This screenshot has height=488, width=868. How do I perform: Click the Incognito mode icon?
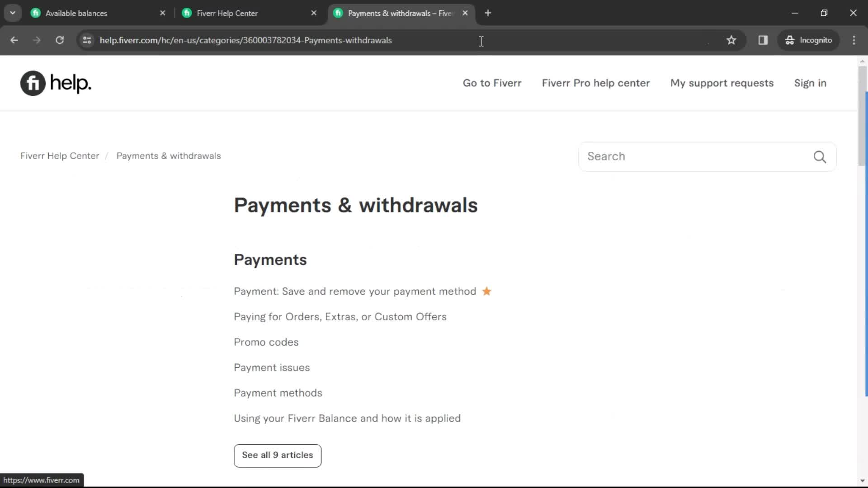coord(789,40)
